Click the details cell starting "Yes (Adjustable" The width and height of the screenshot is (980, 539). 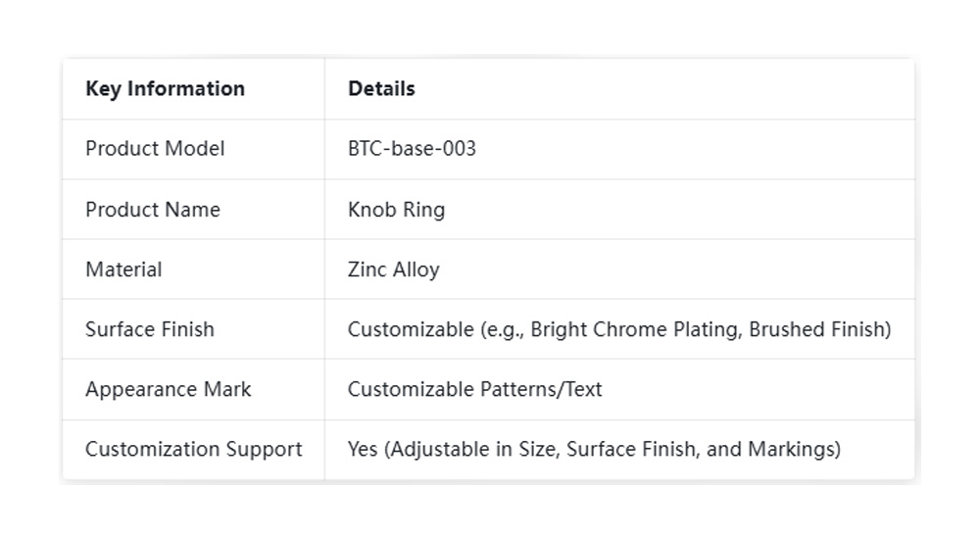594,450
